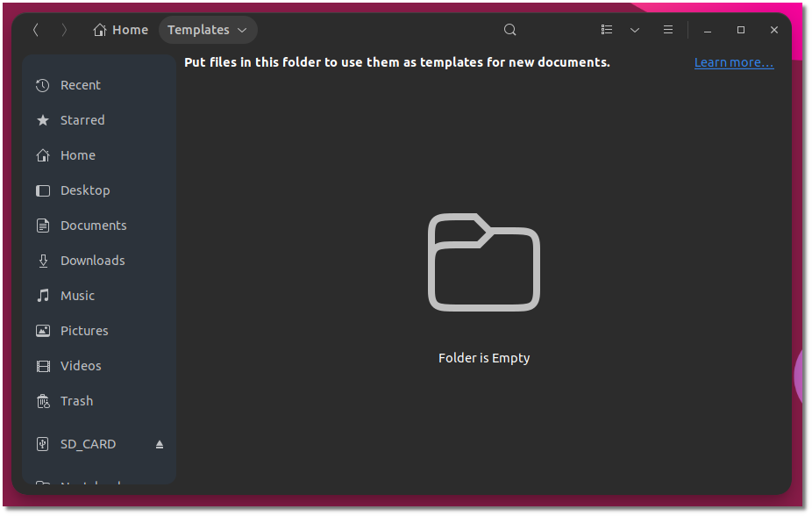The height and width of the screenshot is (516, 812).
Task: Open the Starred items section
Action: (82, 119)
